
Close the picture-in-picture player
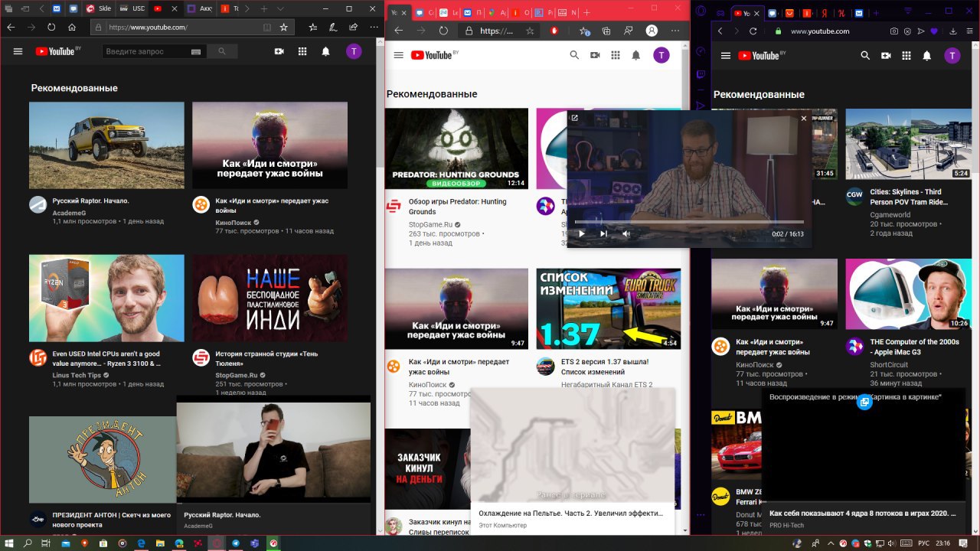(803, 118)
